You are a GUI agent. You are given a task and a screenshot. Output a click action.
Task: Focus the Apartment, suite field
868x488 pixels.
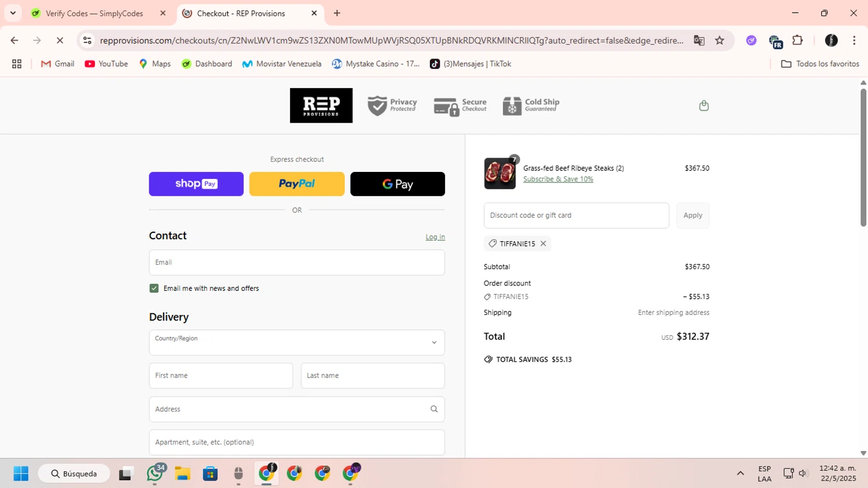(x=297, y=442)
